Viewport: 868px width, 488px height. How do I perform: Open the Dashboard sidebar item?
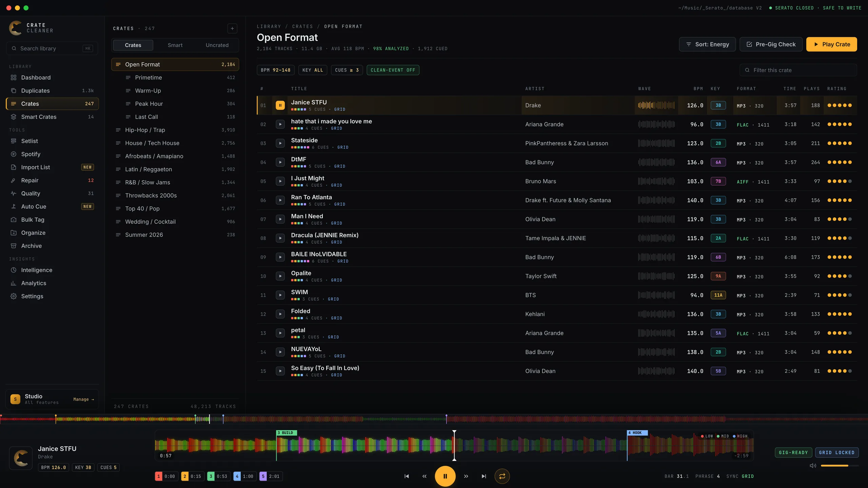(x=52, y=78)
